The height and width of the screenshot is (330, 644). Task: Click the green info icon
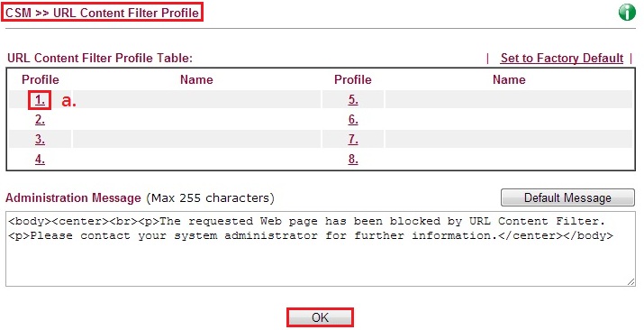click(627, 13)
